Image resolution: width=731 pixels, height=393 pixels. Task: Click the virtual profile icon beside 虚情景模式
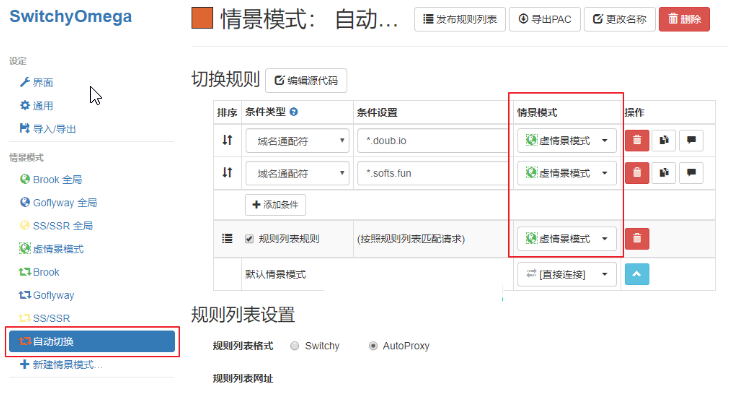click(x=25, y=248)
